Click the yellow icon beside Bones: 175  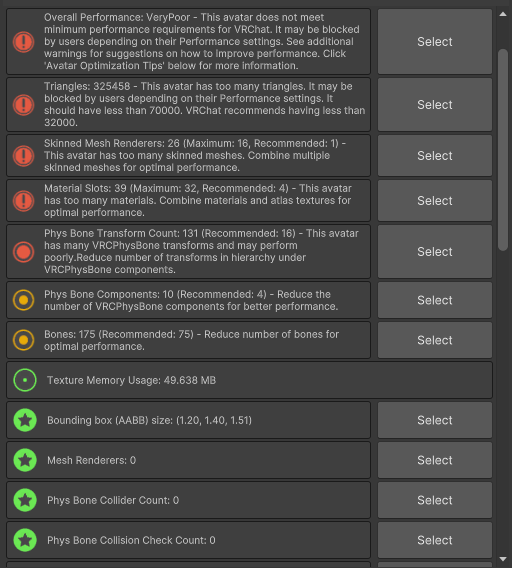[x=24, y=340]
